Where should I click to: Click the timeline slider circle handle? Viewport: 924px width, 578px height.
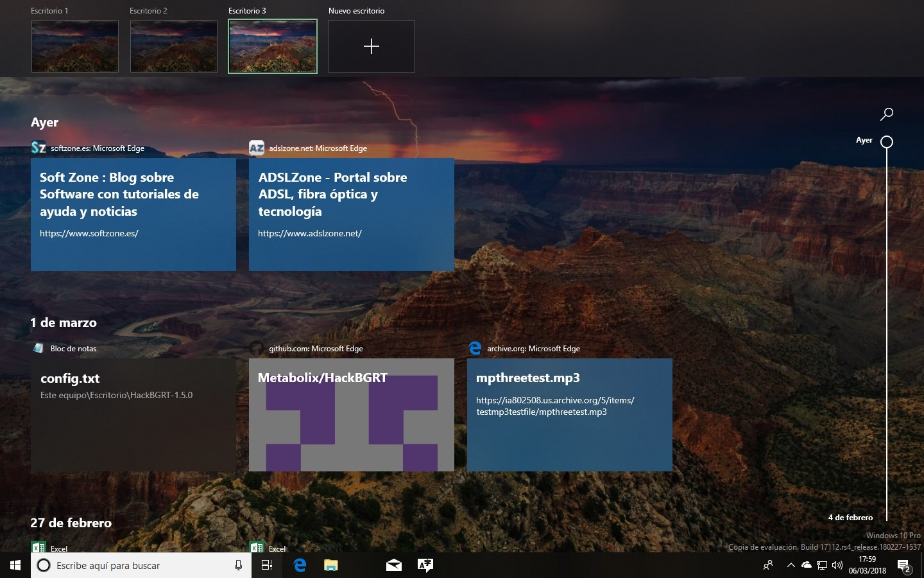(x=887, y=142)
